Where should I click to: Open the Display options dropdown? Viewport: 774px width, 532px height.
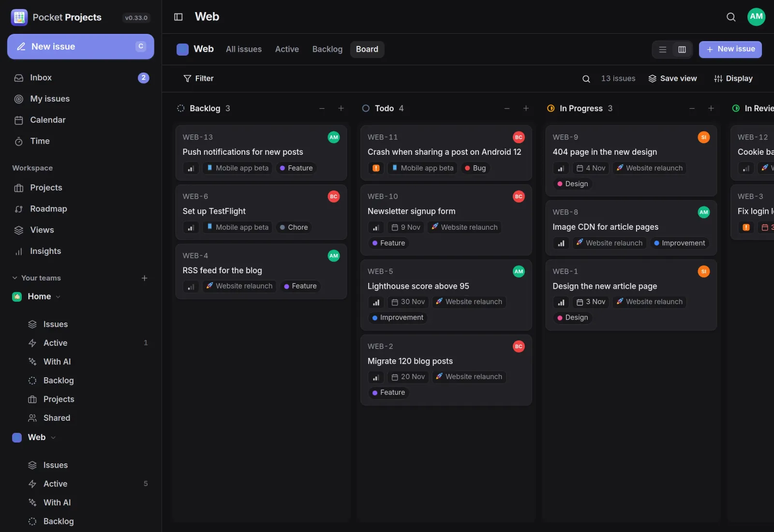click(733, 79)
